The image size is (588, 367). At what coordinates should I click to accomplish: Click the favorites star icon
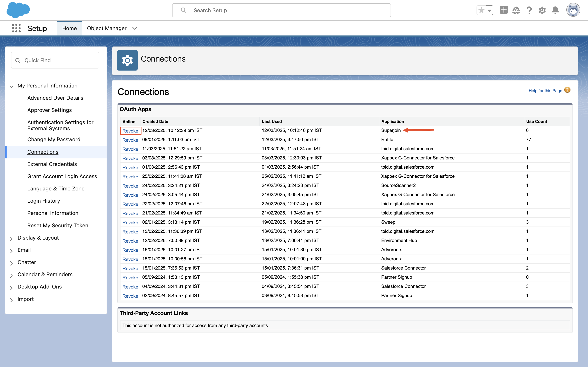coord(481,10)
